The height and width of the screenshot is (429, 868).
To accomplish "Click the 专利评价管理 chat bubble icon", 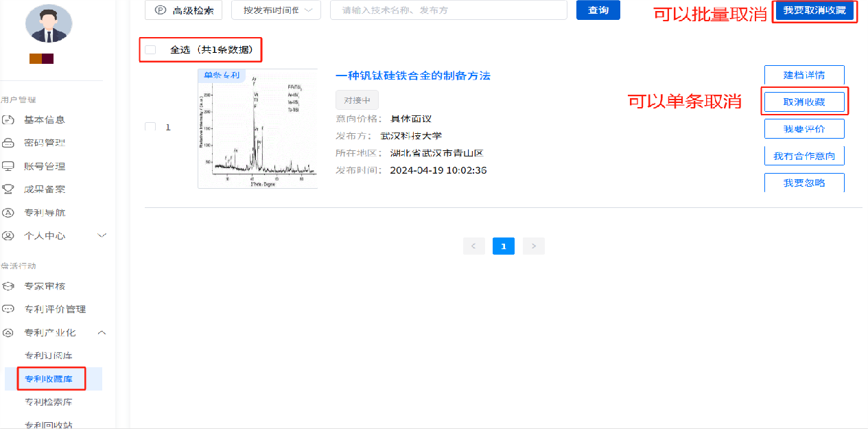I will tap(9, 310).
